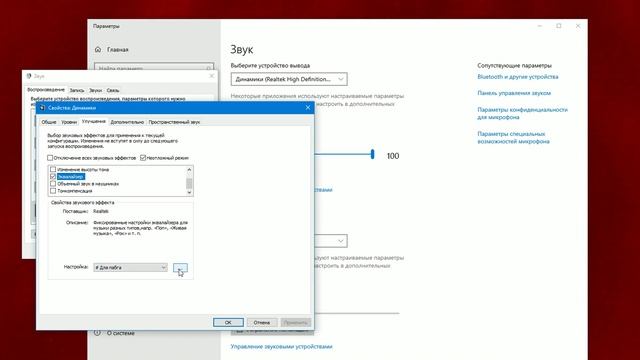640x360 pixels.
Task: Click the small button beside the Настройка dropdown
Action: (x=180, y=267)
